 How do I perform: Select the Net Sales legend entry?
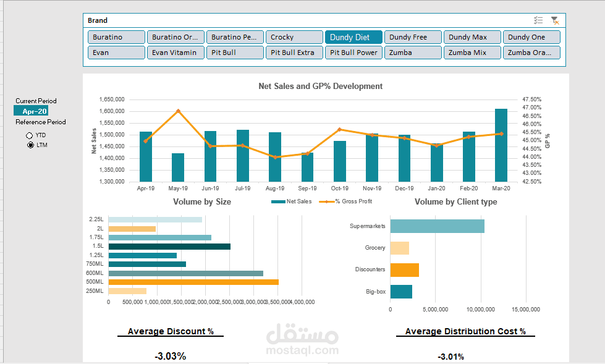tap(291, 201)
